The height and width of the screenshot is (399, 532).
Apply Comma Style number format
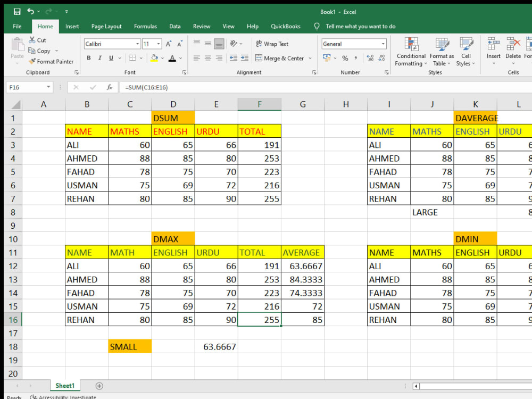[x=355, y=58]
